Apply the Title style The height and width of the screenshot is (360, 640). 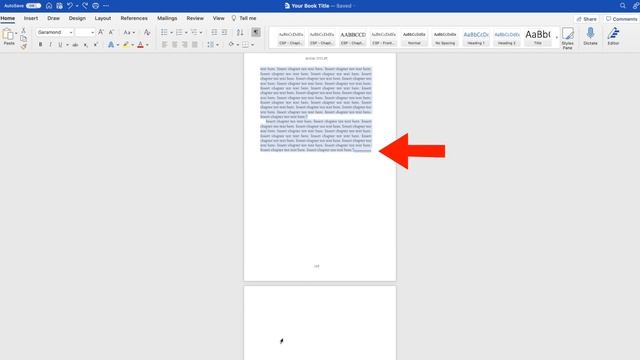click(538, 38)
